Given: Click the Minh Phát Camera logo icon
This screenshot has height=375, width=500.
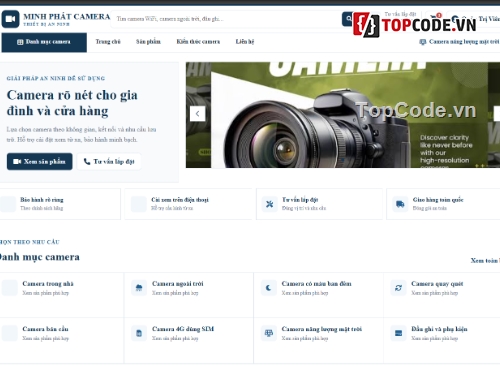Looking at the screenshot, I should (10, 19).
